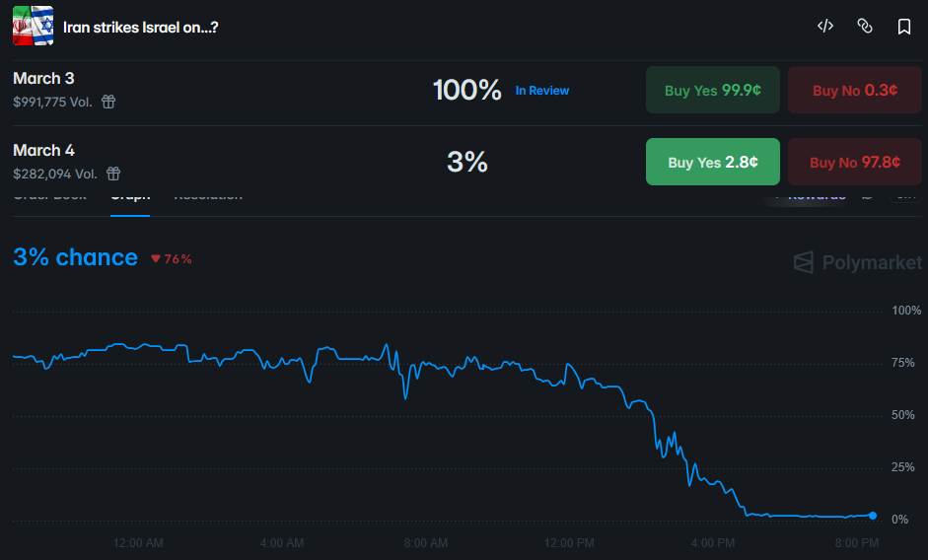The height and width of the screenshot is (560, 928).
Task: Click the '3% chance' chart heading
Action: (75, 257)
